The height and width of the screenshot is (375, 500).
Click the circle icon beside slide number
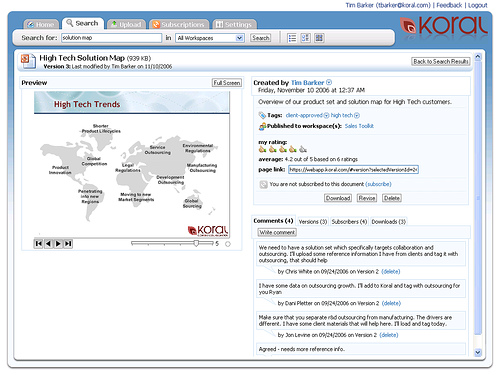point(228,244)
